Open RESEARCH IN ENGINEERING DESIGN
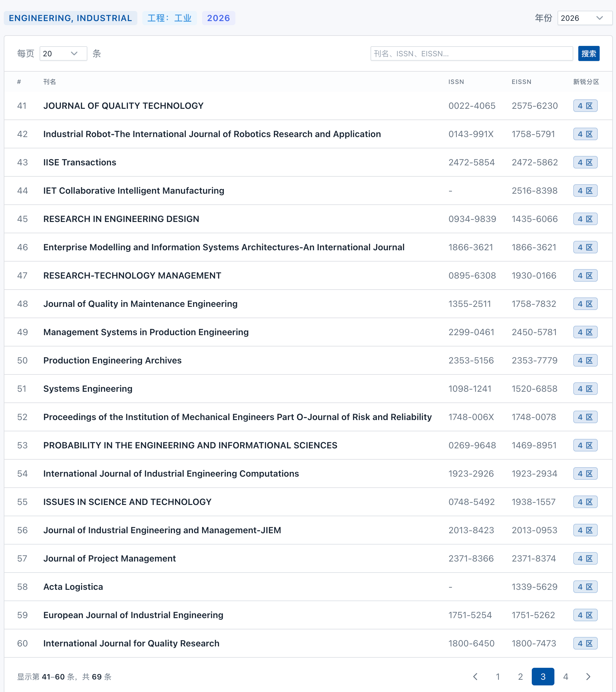Image resolution: width=616 pixels, height=692 pixels. pos(121,219)
